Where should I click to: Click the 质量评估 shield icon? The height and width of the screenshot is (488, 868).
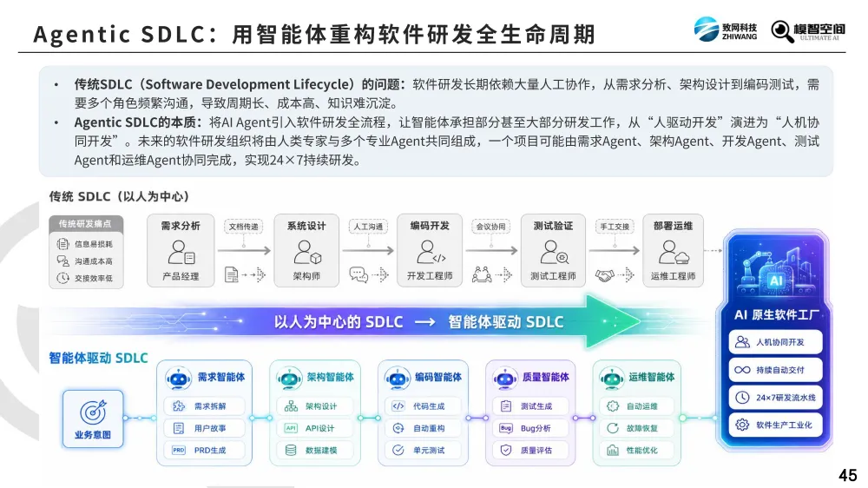point(506,451)
